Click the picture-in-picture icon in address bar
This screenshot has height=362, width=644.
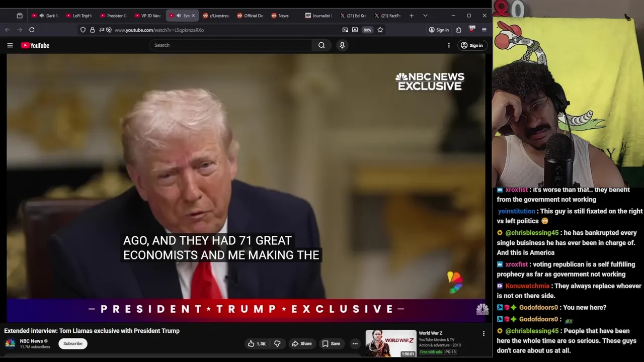[345, 30]
